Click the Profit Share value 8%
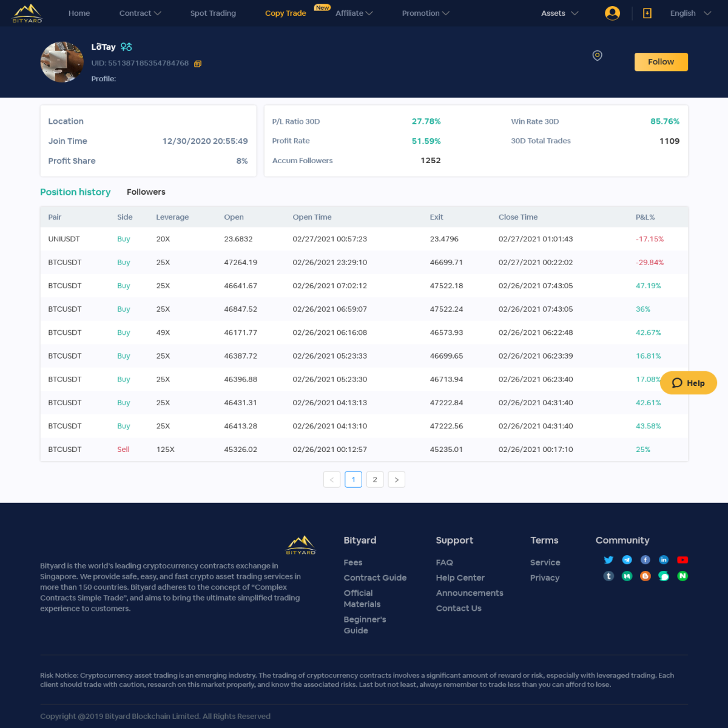Image resolution: width=728 pixels, height=728 pixels. coord(242,161)
